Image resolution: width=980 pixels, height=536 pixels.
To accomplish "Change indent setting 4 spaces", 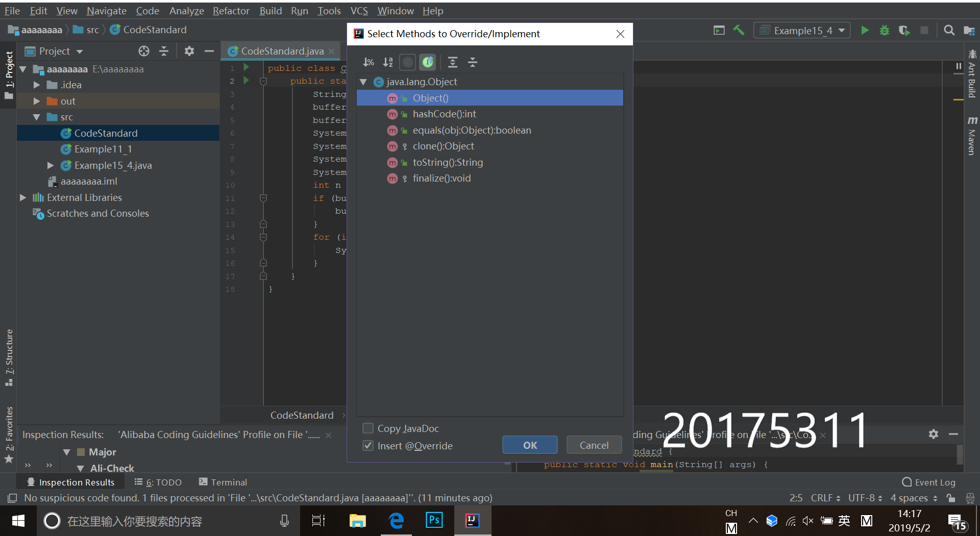I will tap(914, 498).
